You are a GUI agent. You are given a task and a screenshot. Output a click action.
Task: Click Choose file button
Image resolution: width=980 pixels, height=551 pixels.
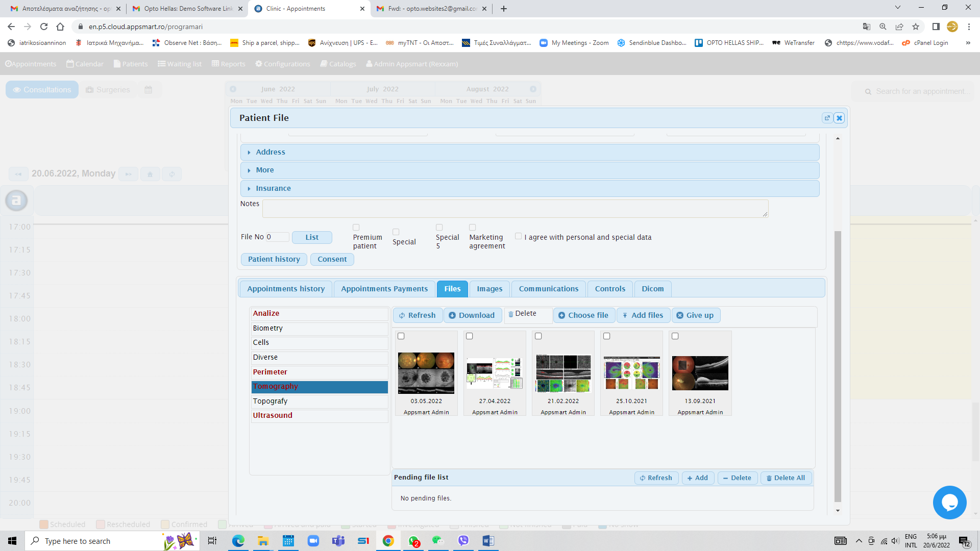point(584,315)
